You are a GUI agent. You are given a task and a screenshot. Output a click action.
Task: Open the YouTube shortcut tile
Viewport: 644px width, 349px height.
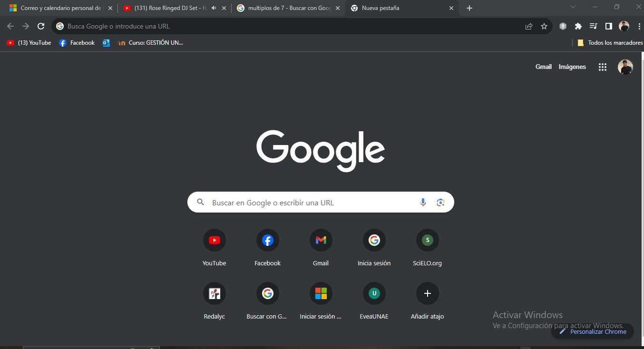click(214, 240)
